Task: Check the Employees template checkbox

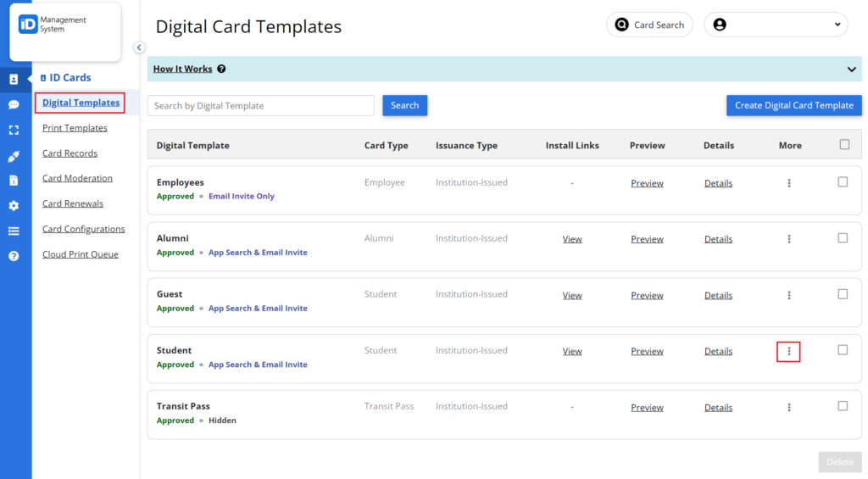Action: coord(843,181)
